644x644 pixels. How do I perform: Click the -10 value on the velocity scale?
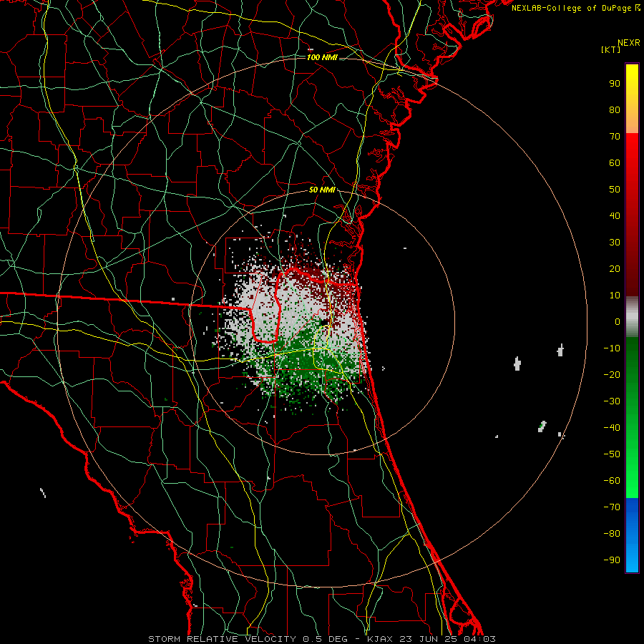[x=612, y=348]
